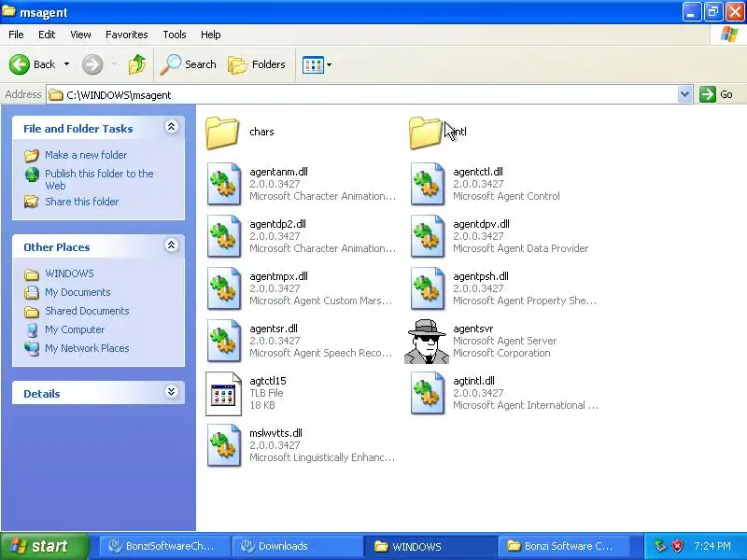
Task: Open the Forward history dropdown arrow
Action: pos(114,64)
